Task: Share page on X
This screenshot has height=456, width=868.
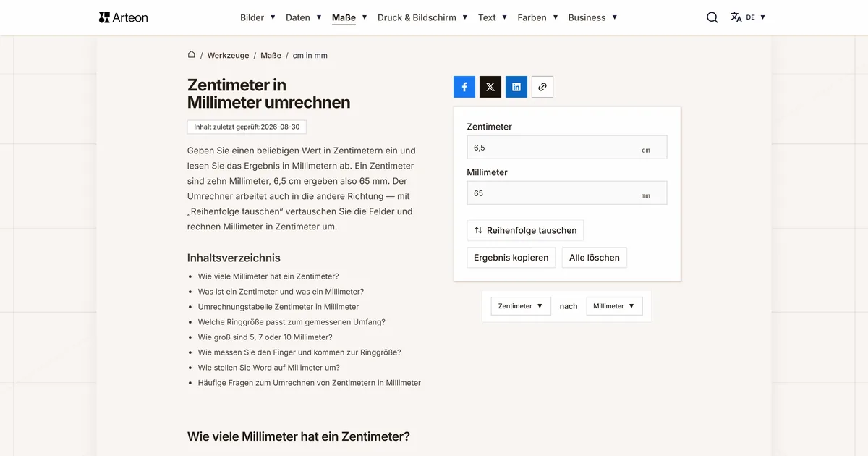Action: (490, 87)
